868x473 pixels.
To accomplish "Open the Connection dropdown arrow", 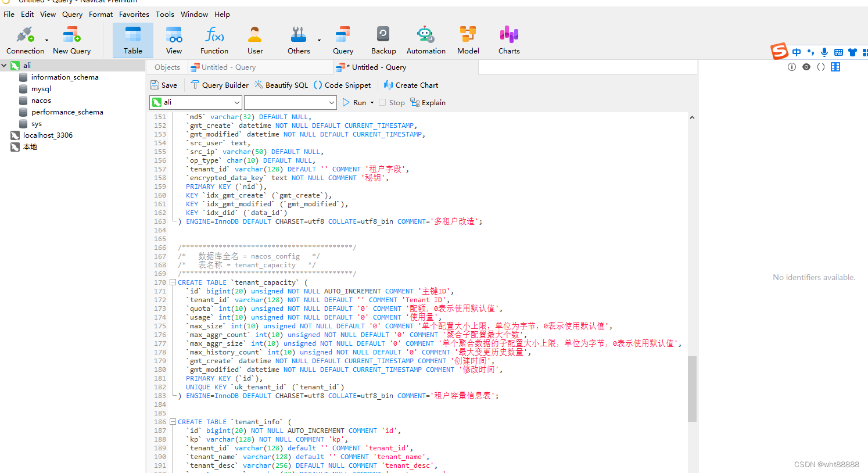I will tap(46, 41).
